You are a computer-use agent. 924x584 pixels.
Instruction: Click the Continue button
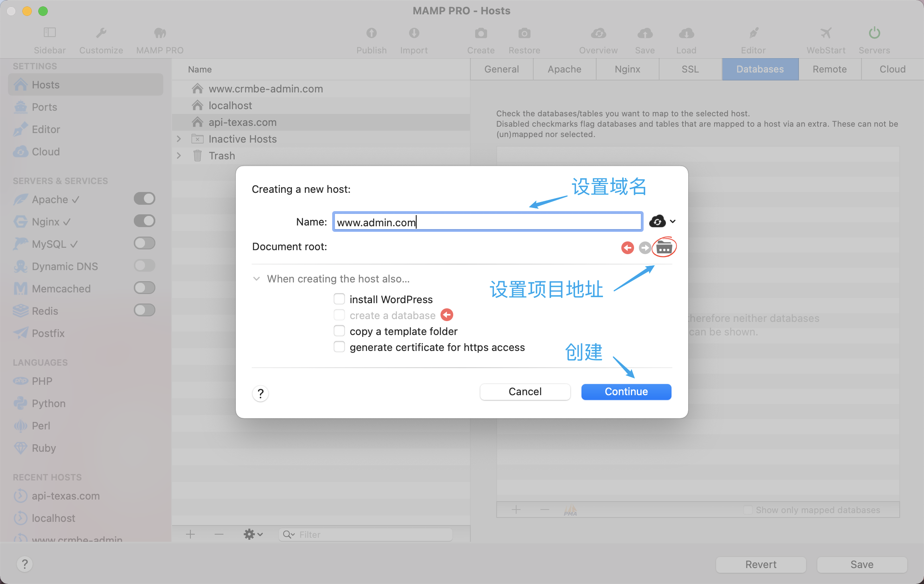[626, 392]
